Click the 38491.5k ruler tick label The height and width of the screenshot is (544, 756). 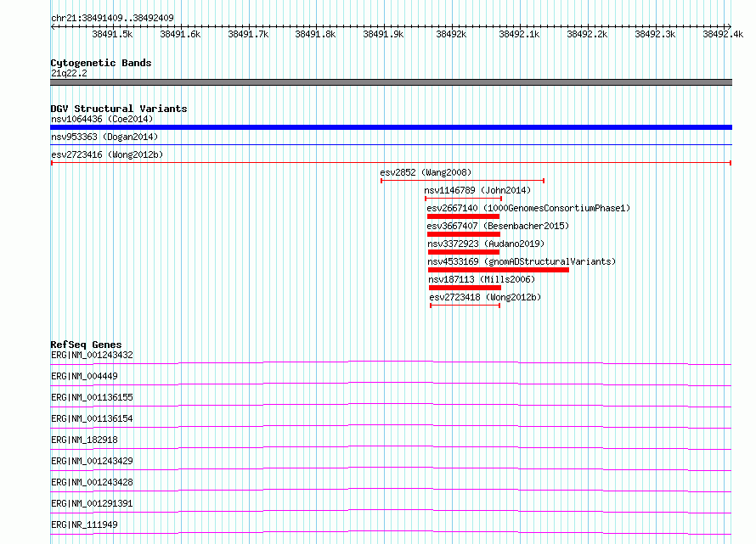112,34
